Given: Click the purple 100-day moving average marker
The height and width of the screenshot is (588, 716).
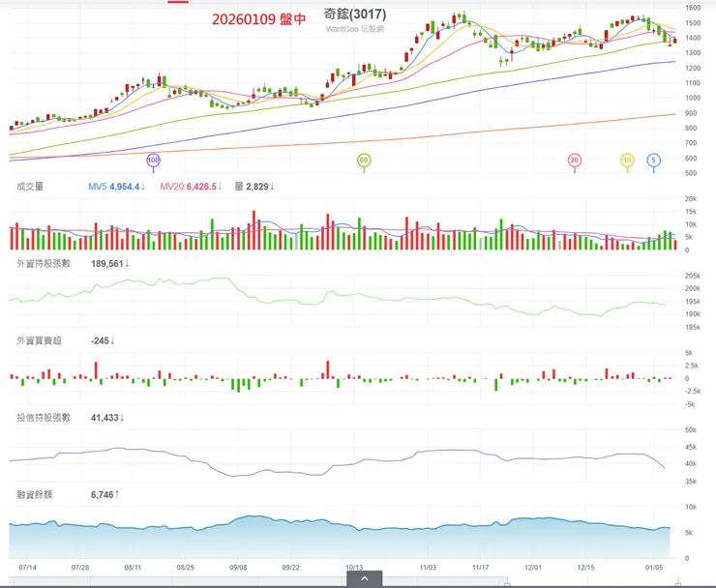Looking at the screenshot, I should 153,159.
